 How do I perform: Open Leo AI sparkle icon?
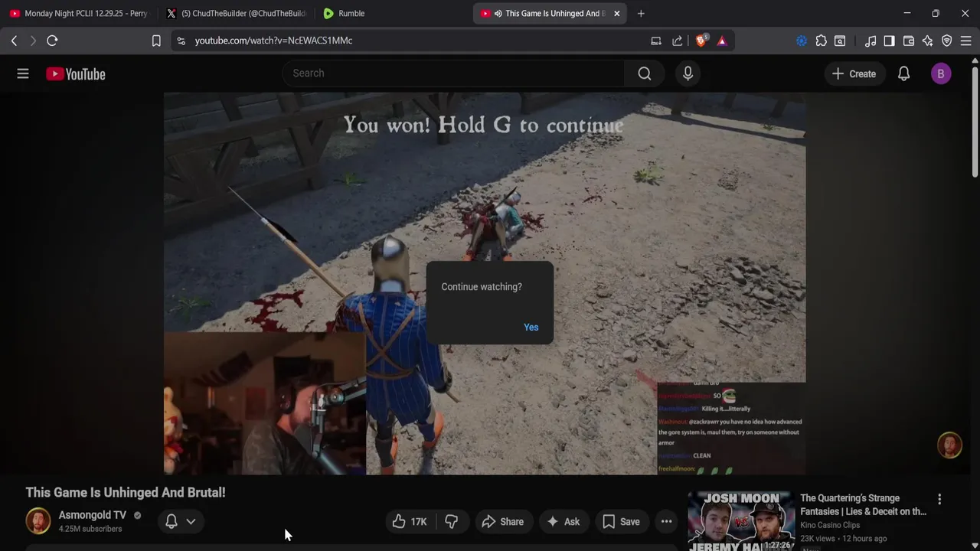point(928,41)
